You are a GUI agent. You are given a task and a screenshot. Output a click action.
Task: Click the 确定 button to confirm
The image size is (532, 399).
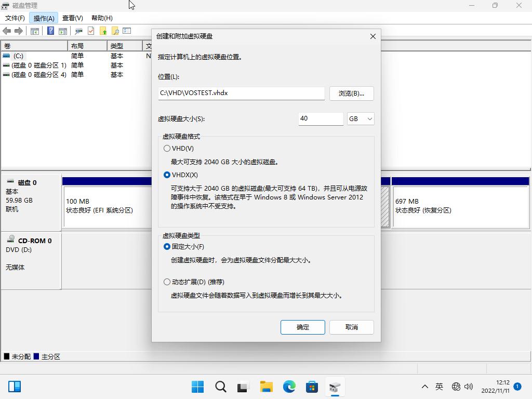[302, 327]
